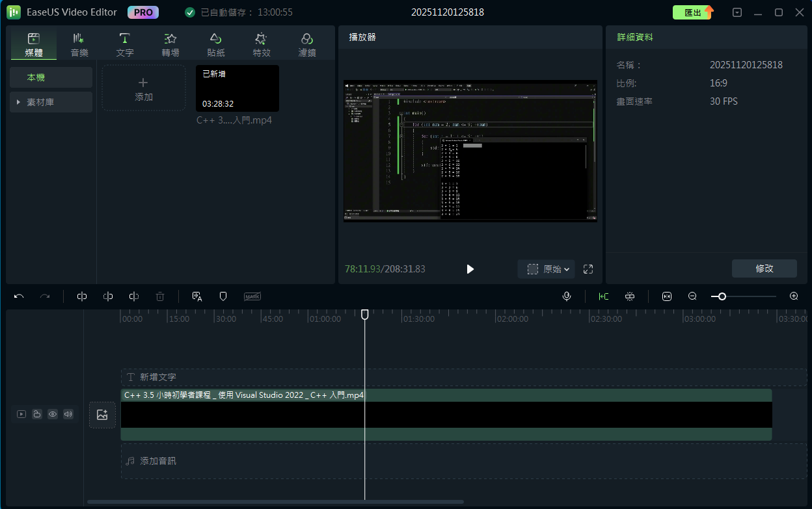The height and width of the screenshot is (509, 812).
Task: Click the zoom in magnifier on timeline
Action: (794, 296)
